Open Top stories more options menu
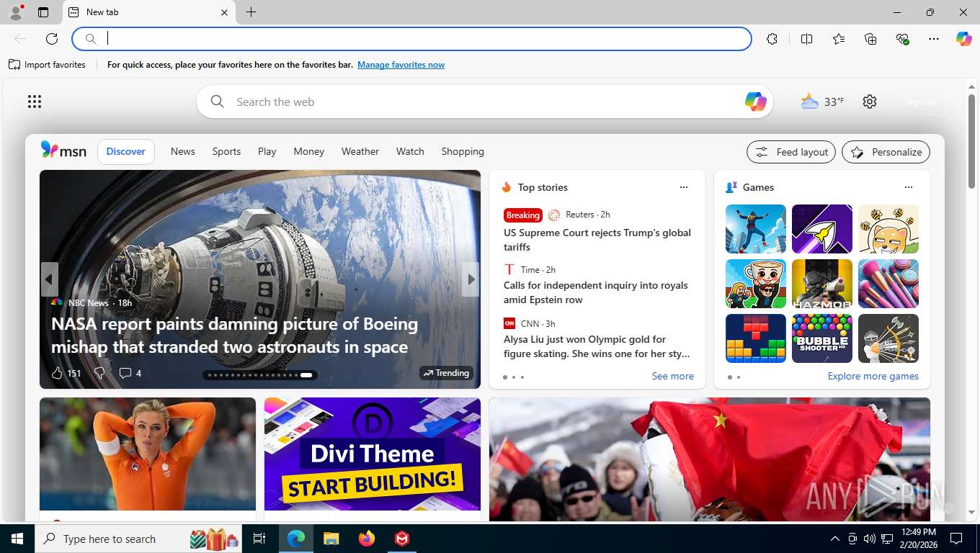Image resolution: width=980 pixels, height=553 pixels. [684, 187]
